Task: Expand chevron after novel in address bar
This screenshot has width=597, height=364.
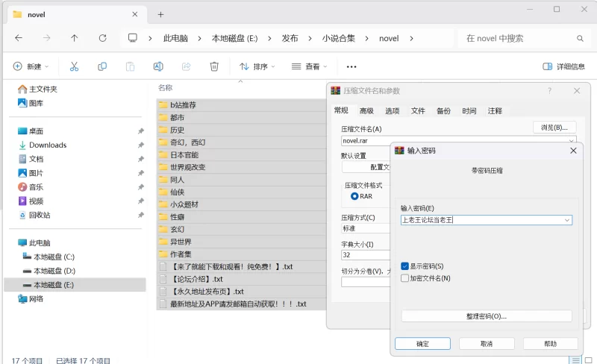Action: coord(411,39)
